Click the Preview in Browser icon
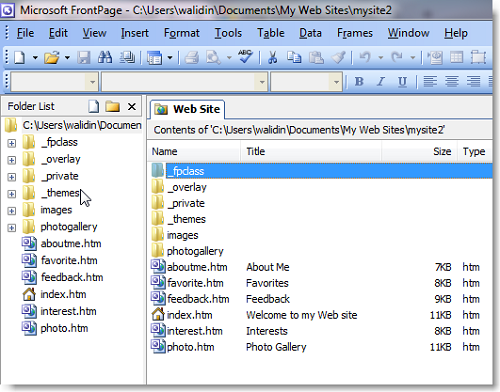 [213, 58]
